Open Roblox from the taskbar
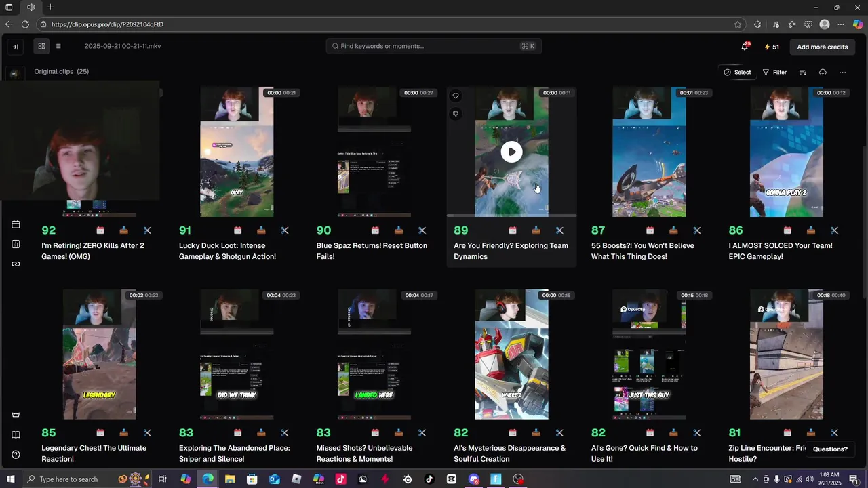 pos(296,479)
